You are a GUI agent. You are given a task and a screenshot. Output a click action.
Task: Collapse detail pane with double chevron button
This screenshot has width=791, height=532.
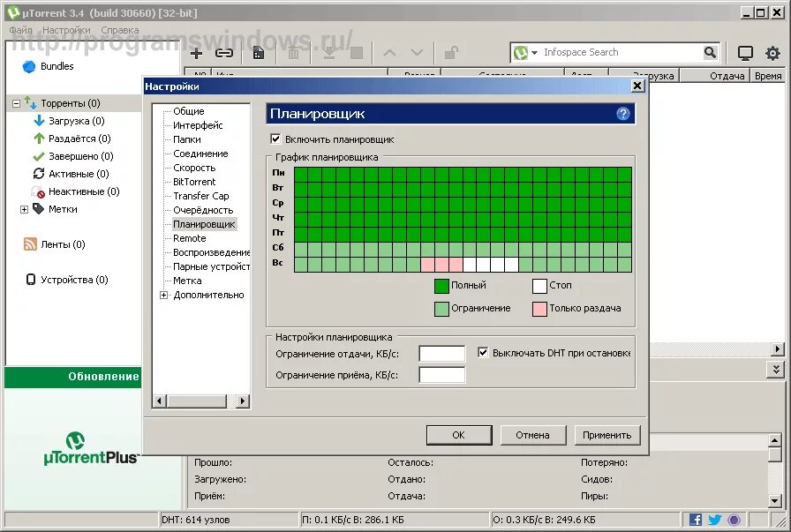776,370
